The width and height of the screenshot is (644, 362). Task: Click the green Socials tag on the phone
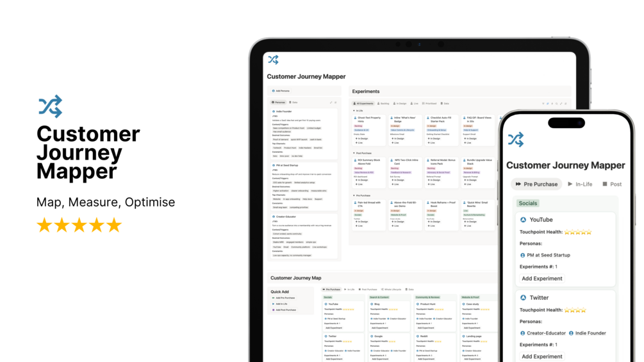coord(528,203)
